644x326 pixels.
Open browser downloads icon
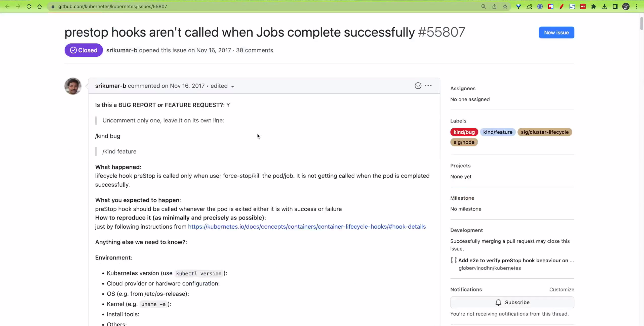[x=604, y=7]
